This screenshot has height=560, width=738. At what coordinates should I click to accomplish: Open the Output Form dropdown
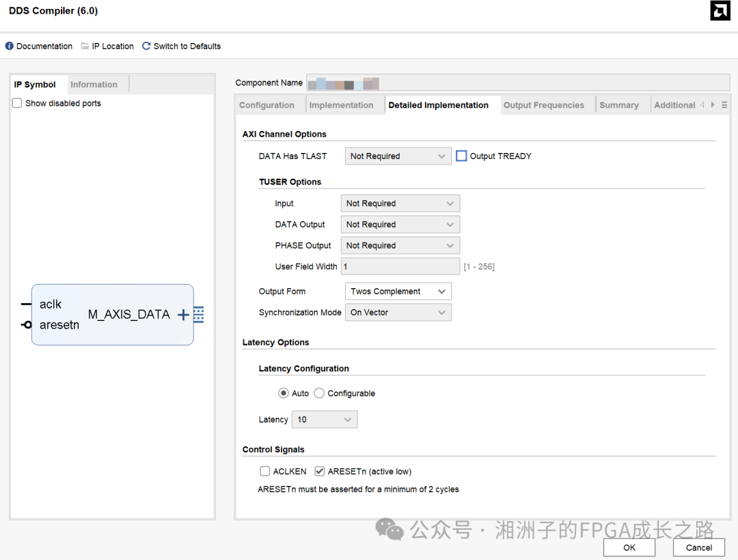tap(398, 292)
